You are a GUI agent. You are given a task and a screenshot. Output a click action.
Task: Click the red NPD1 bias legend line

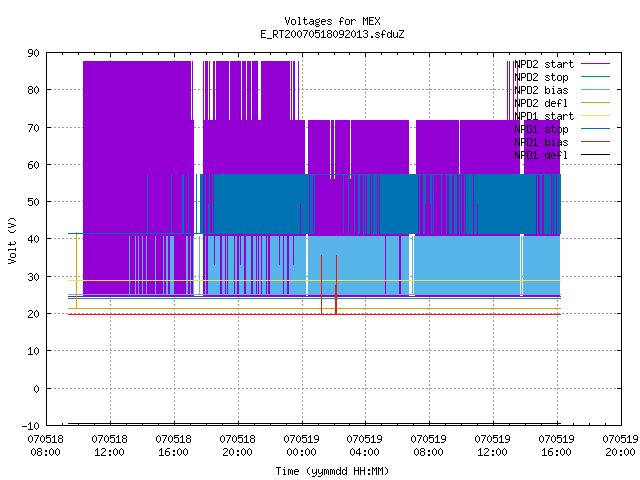(595, 142)
